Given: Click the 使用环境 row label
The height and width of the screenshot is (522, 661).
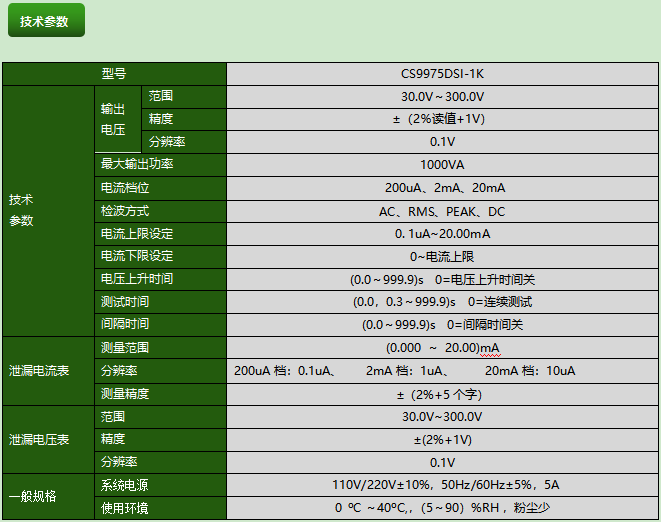Looking at the screenshot, I should (x=125, y=508).
